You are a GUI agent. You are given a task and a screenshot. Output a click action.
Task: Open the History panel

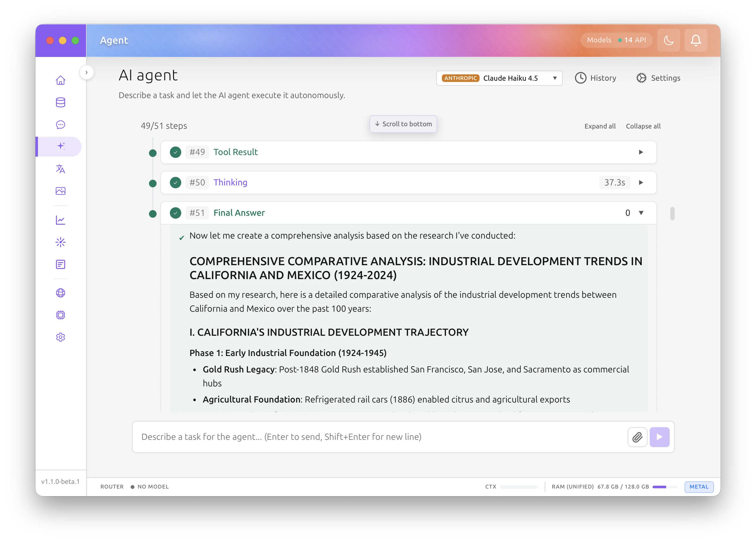(x=595, y=78)
